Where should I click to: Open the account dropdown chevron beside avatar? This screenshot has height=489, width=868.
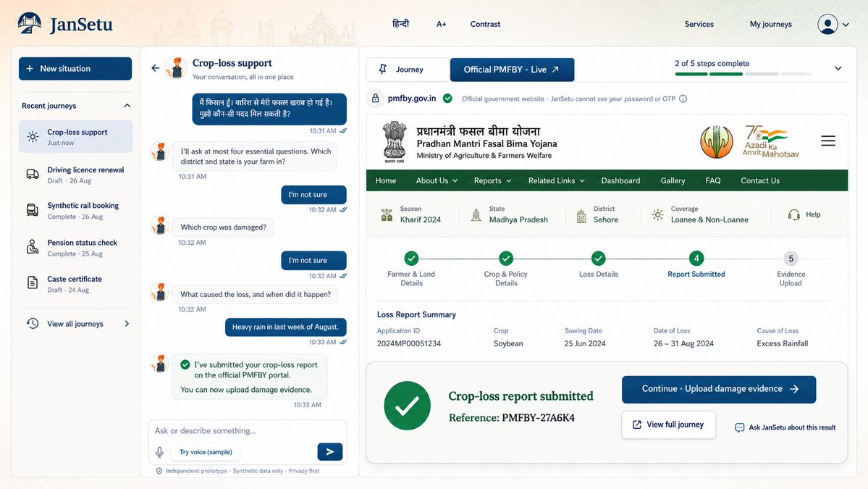coord(846,25)
